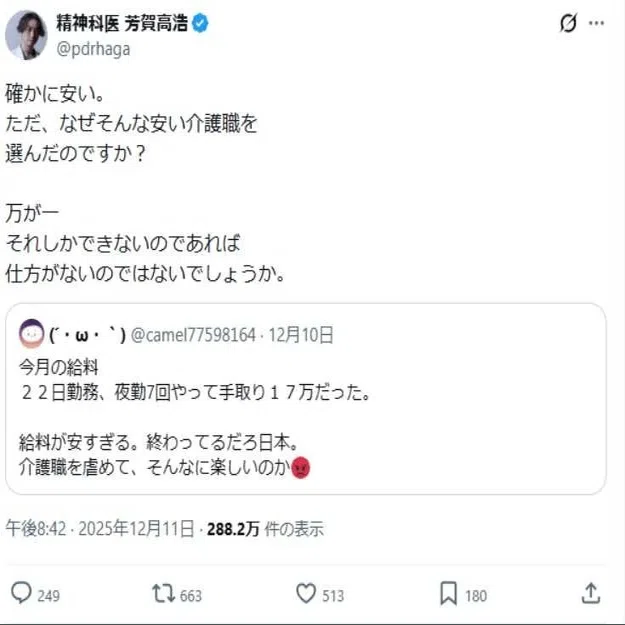The width and height of the screenshot is (625, 625).
Task: Click timestamp 午後8:42 · 2025年12月11日
Action: point(100,529)
